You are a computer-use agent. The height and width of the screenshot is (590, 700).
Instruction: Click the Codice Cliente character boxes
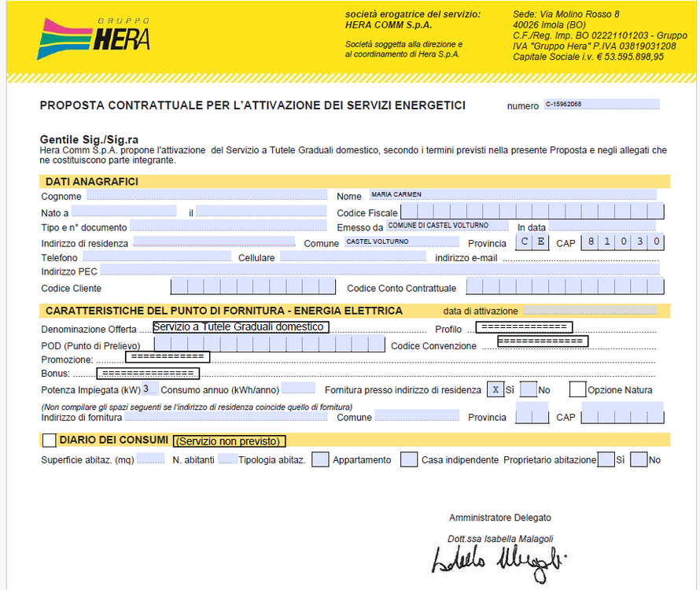pyautogui.click(x=253, y=286)
